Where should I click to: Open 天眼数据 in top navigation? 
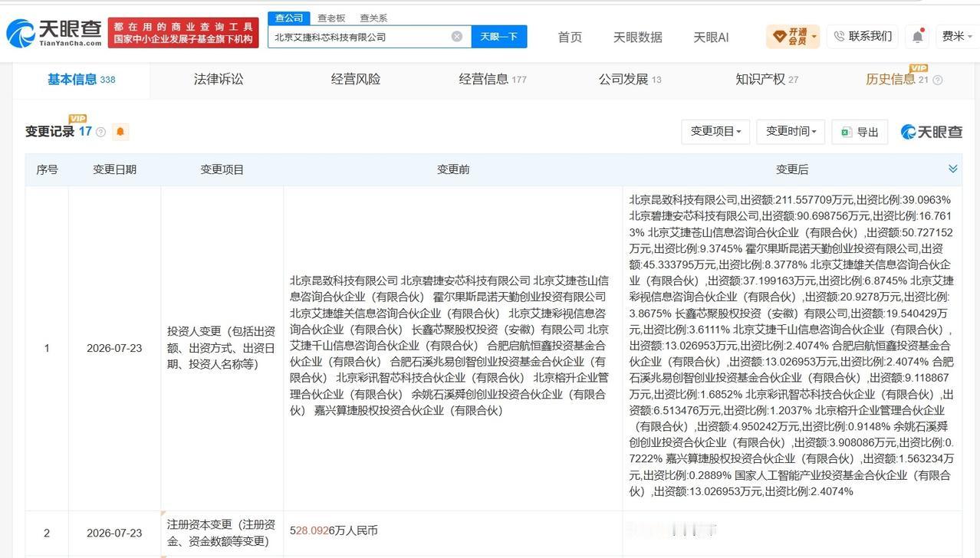pyautogui.click(x=637, y=37)
